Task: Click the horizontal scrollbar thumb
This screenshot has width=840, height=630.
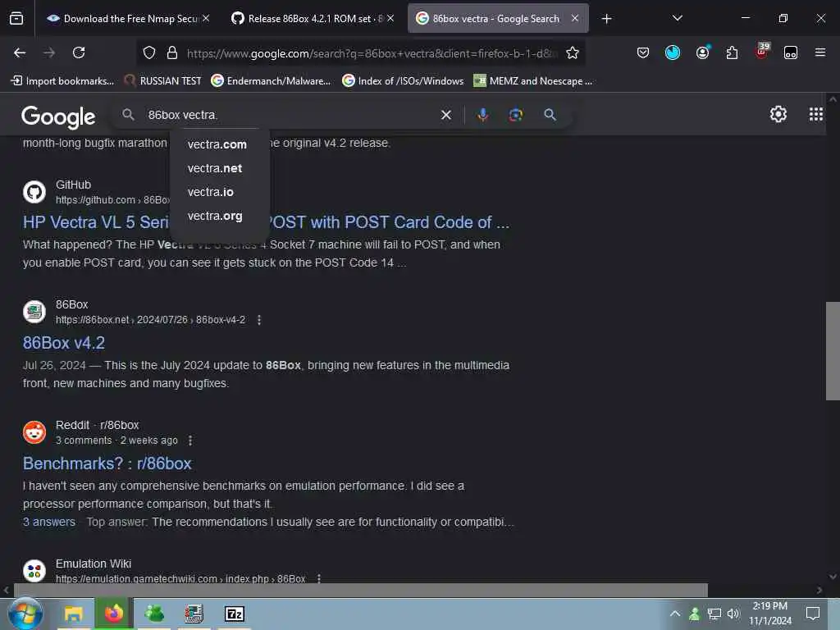Action: click(360, 590)
